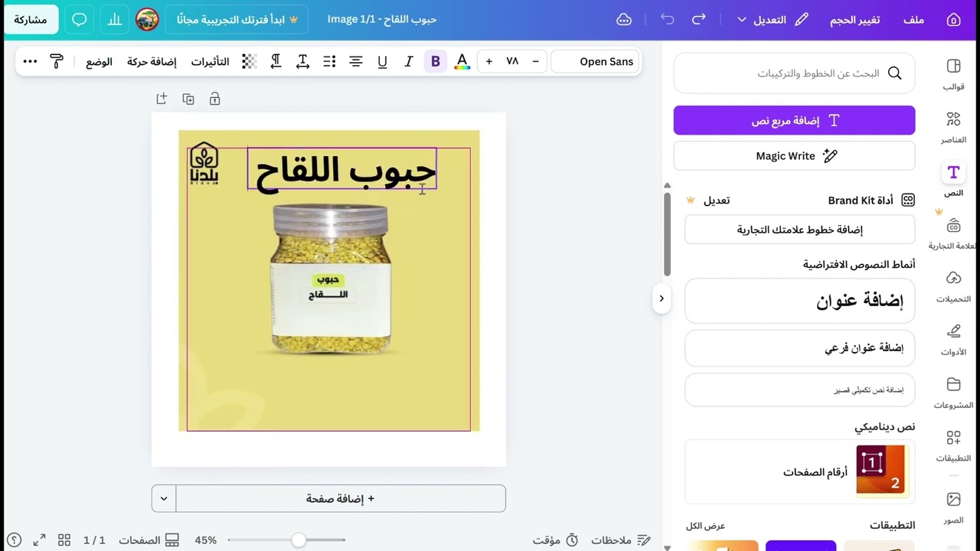Add a subheading إضافة عنوان فرعي

point(800,348)
